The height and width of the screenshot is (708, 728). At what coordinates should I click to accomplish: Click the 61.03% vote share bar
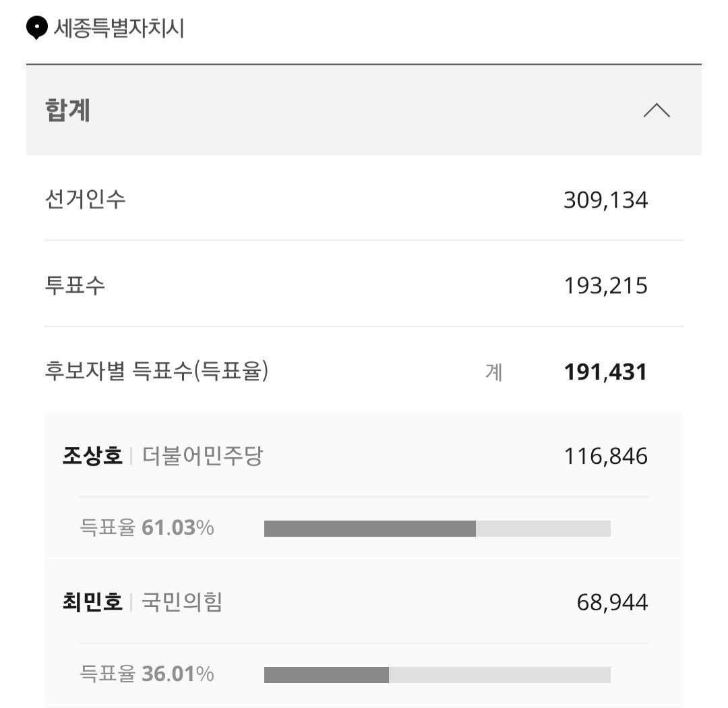point(437,529)
